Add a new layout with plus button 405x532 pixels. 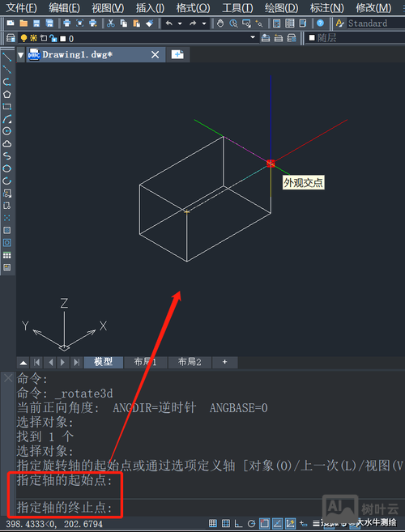[x=224, y=362]
